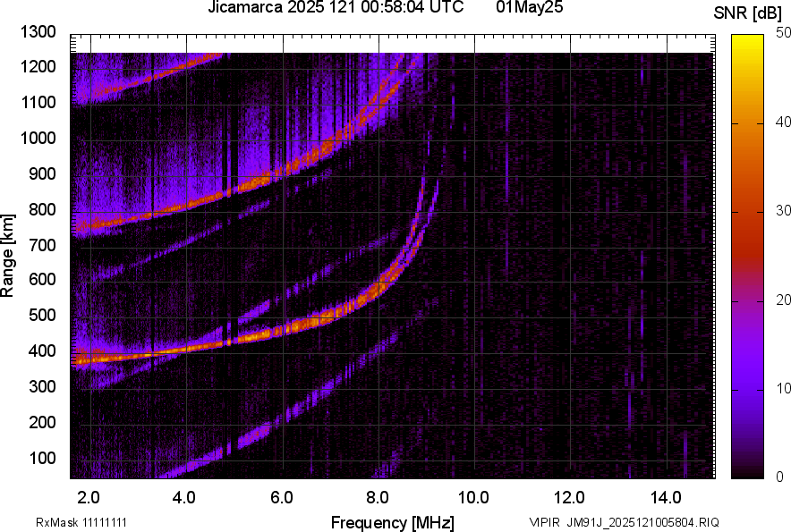Screen dimensions: 791x532
Task: Click the 1300 range tick label
Action: tap(38, 32)
